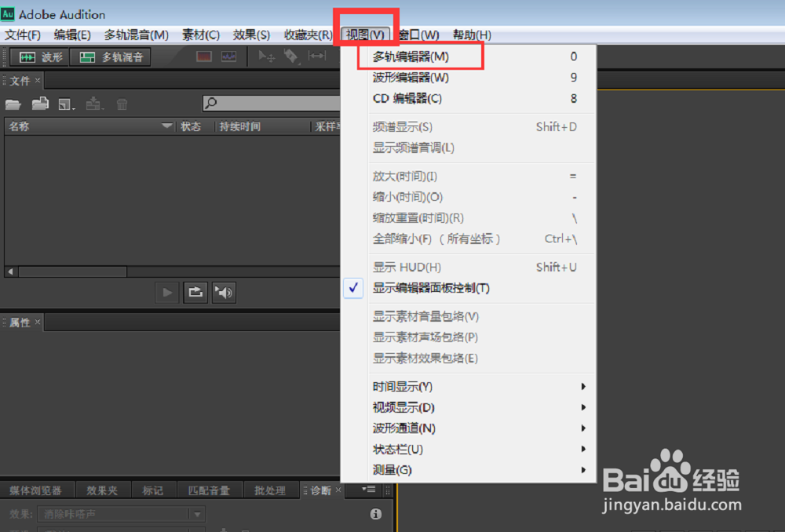Click the left scroll arrow in Files list
The image size is (785, 532).
[10, 271]
